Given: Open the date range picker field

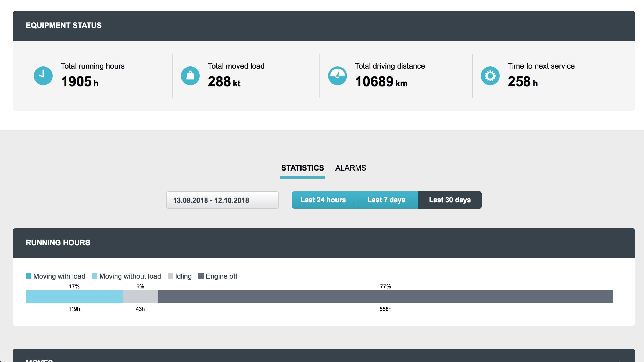Looking at the screenshot, I should click(x=222, y=200).
